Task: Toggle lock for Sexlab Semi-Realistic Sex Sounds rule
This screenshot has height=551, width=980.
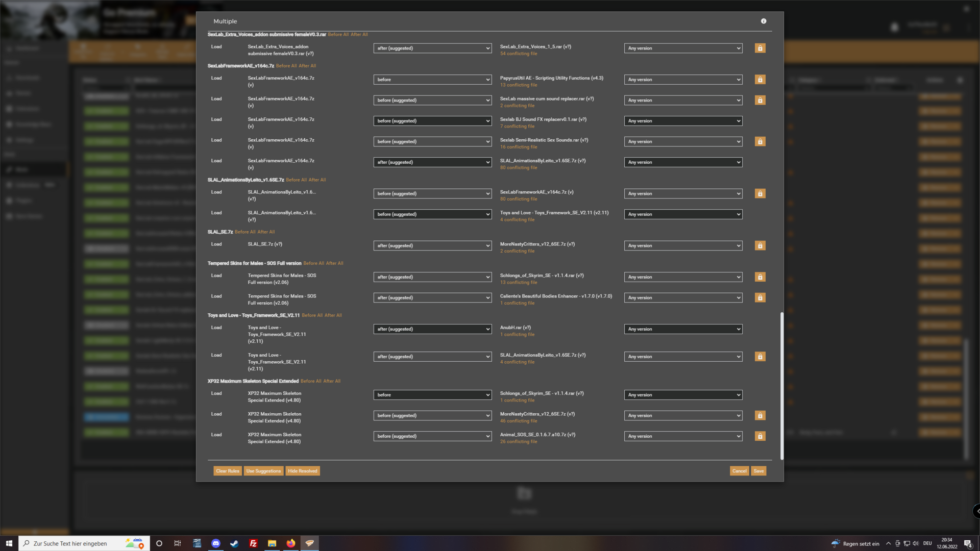Action: (760, 141)
